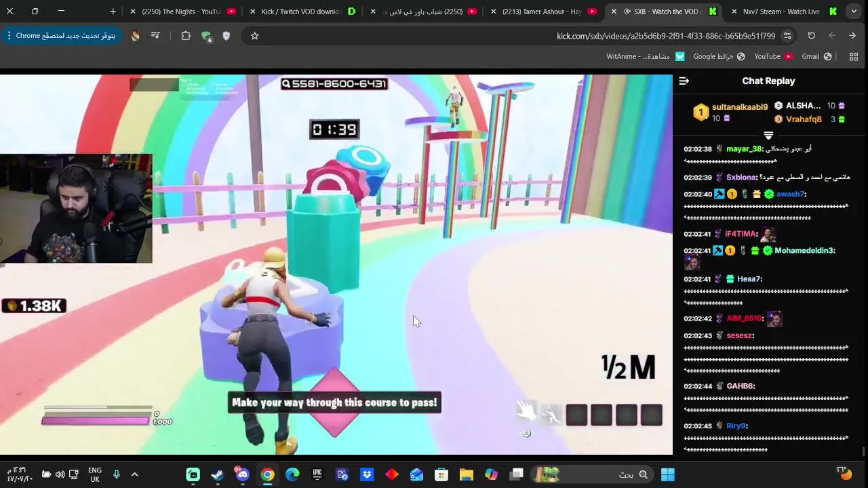
Task: Switch to the شباب باور YouTube tab
Action: (424, 12)
